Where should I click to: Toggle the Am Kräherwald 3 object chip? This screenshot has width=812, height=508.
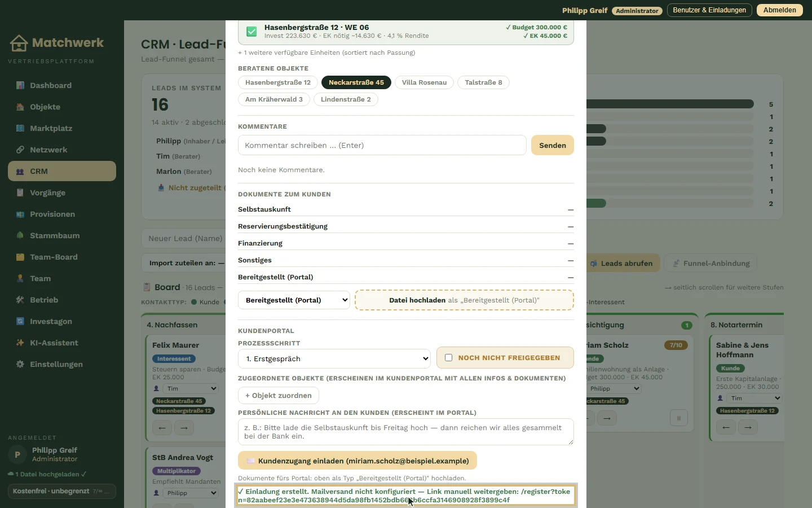(274, 99)
